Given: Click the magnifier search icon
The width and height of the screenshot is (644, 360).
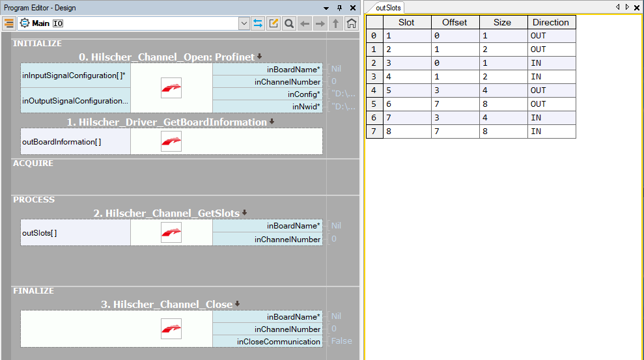Looking at the screenshot, I should pyautogui.click(x=289, y=23).
